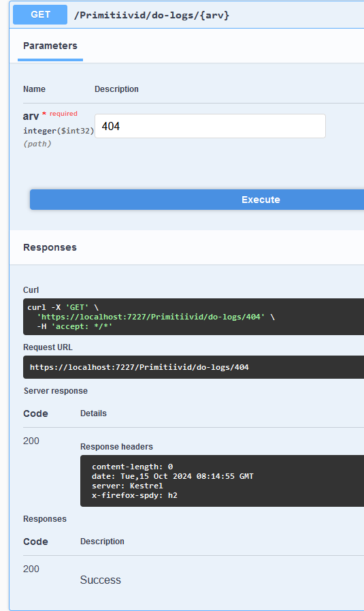Focus the arv input field containing 404
This screenshot has height=611, width=364.
(x=210, y=126)
